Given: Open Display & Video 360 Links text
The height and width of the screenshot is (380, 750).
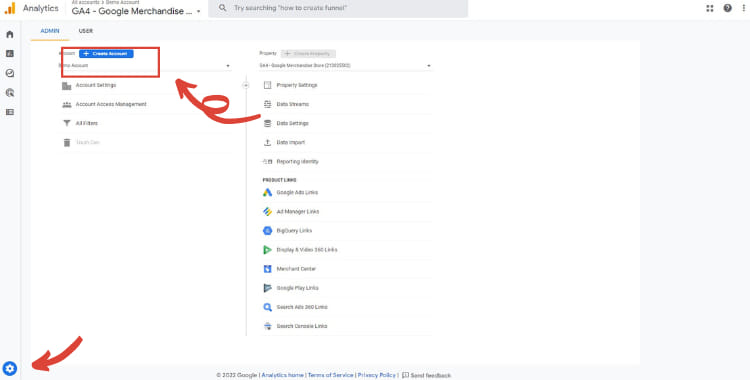Looking at the screenshot, I should (307, 250).
